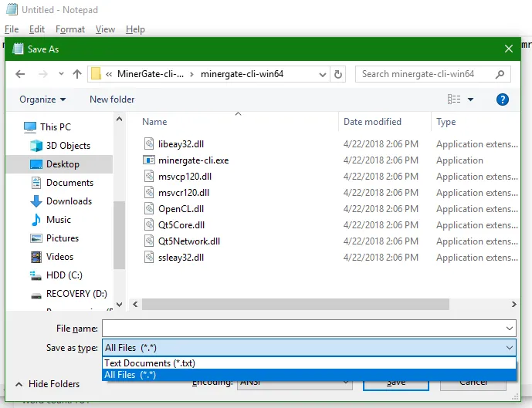
Task: Click the OpenCL.dll file icon
Action: coord(149,209)
